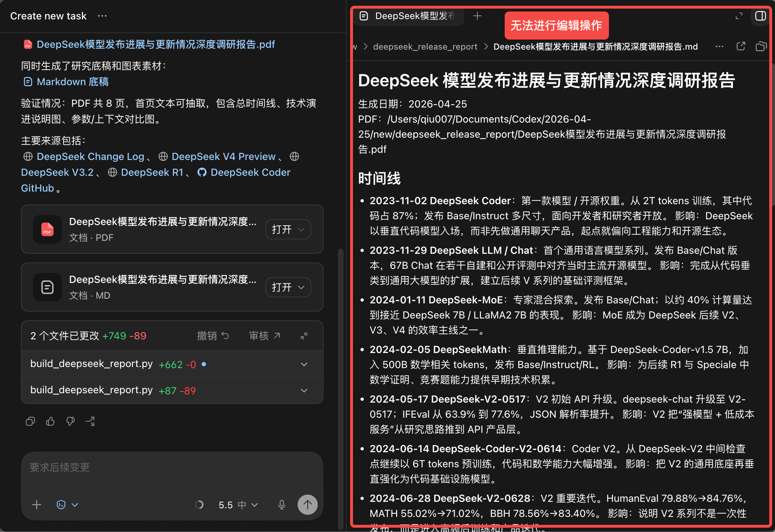Click the loading spinner indicator icon
Screen dimensions: 775x532
point(199,505)
